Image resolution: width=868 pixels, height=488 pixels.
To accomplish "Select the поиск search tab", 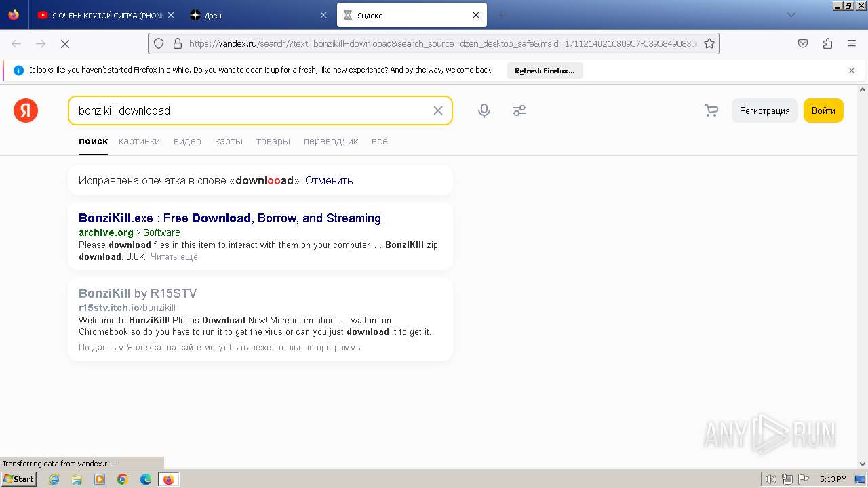I will (x=93, y=141).
